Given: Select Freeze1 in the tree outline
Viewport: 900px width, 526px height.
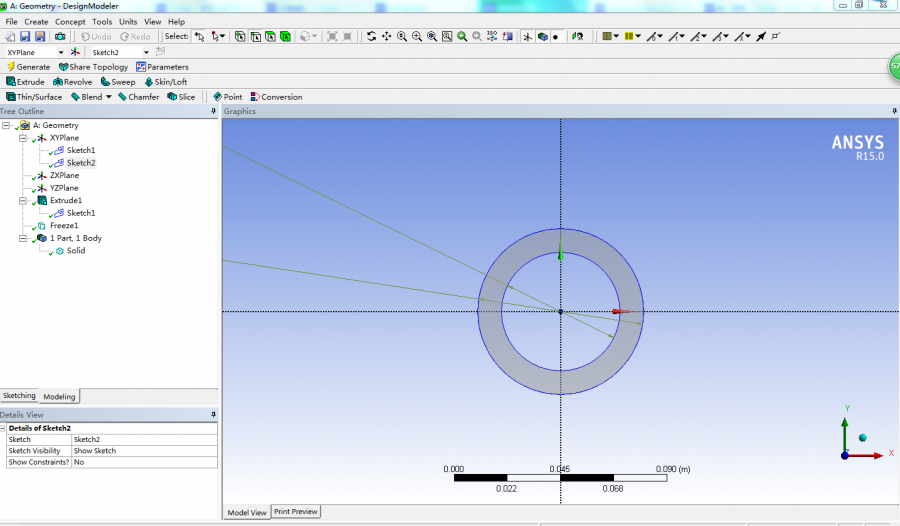Looking at the screenshot, I should coord(64,226).
